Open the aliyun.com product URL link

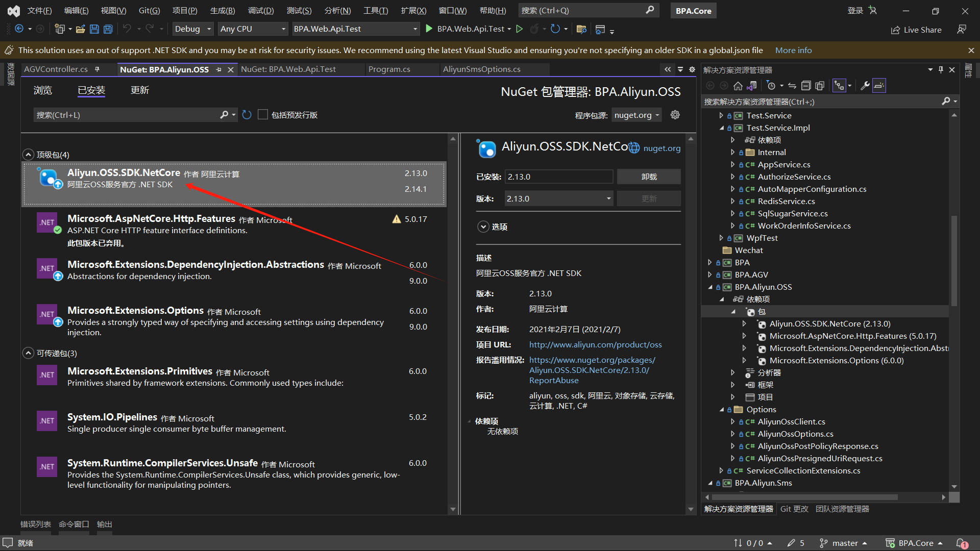click(x=595, y=344)
